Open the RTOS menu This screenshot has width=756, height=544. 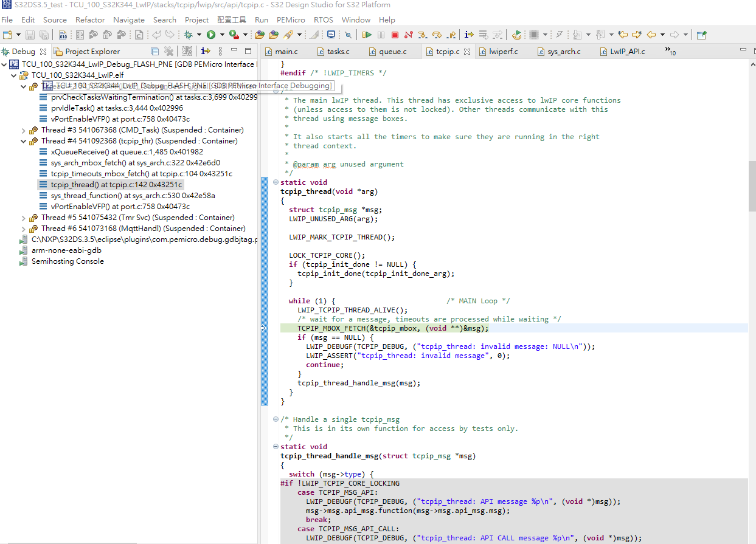click(x=324, y=20)
